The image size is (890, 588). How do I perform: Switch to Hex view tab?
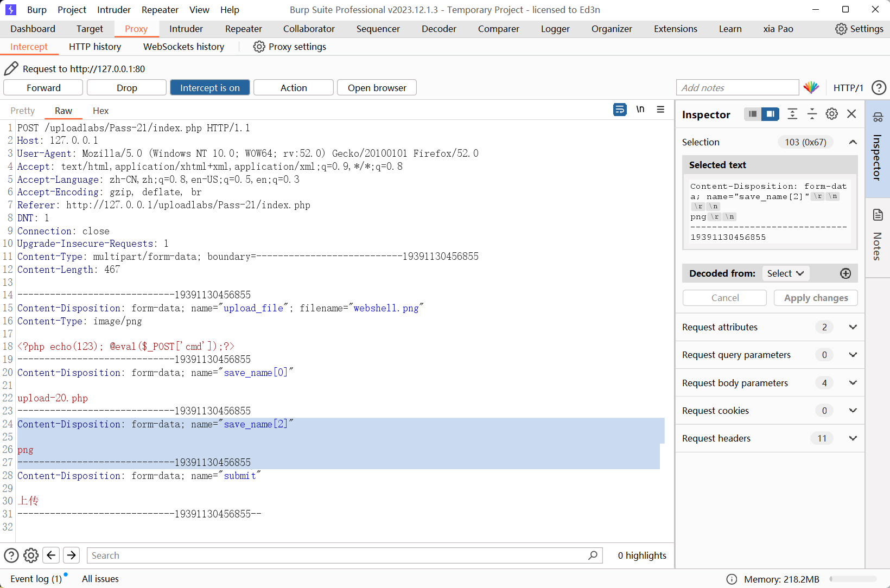pyautogui.click(x=100, y=111)
